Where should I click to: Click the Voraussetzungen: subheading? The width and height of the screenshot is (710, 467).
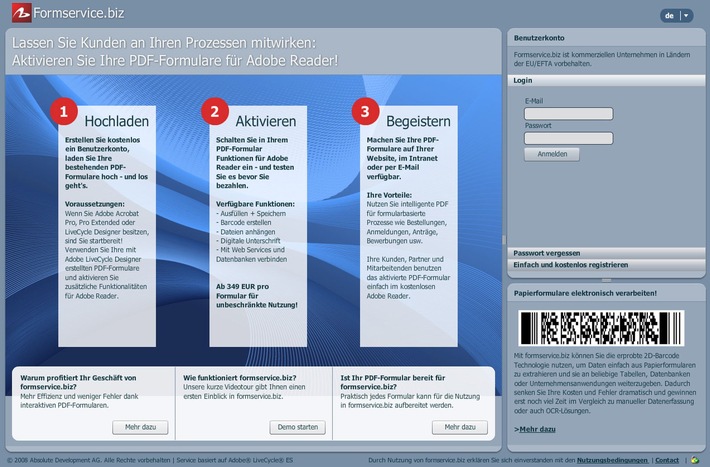[94, 204]
